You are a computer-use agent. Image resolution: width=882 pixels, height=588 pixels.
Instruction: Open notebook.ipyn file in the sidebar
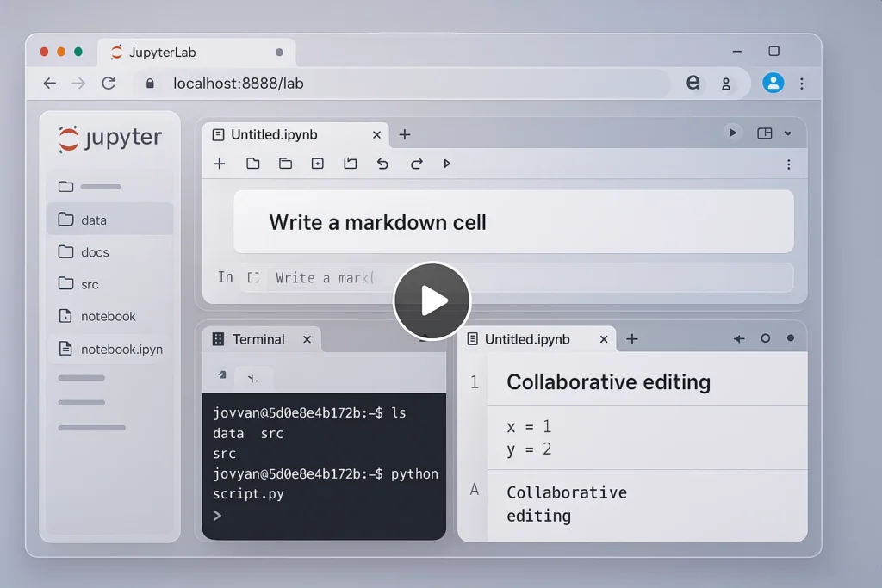121,350
